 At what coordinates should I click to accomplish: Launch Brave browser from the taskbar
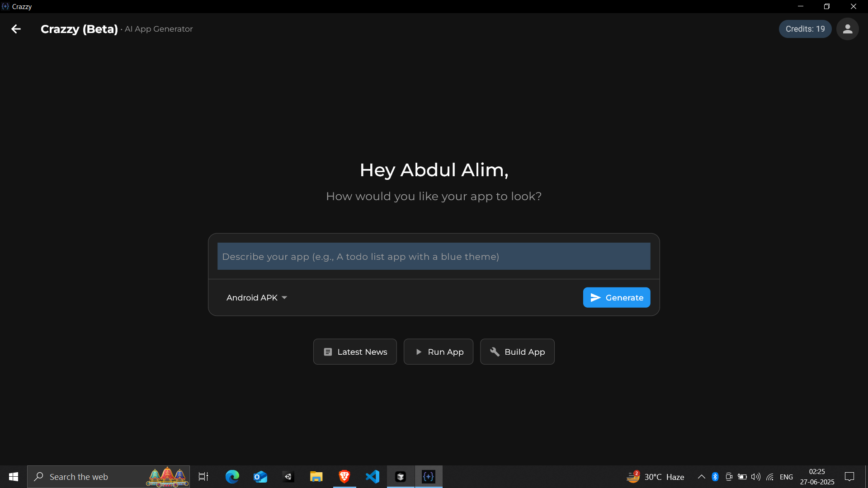344,476
